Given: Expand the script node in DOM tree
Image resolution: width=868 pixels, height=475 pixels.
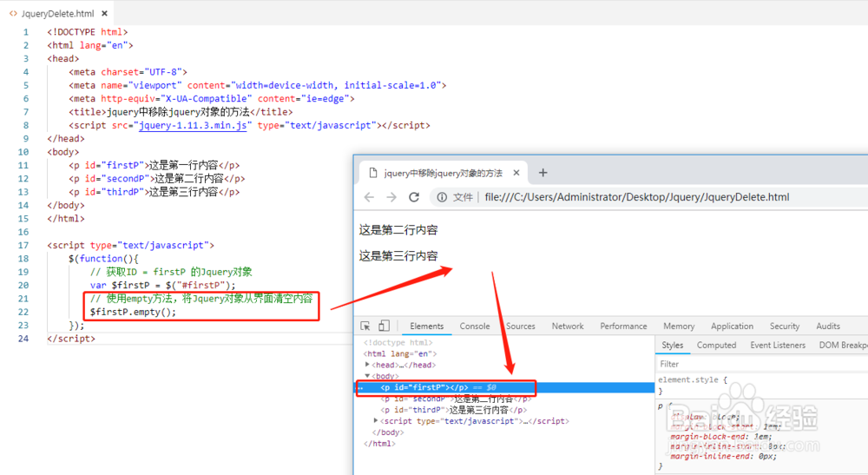Looking at the screenshot, I should coord(377,421).
